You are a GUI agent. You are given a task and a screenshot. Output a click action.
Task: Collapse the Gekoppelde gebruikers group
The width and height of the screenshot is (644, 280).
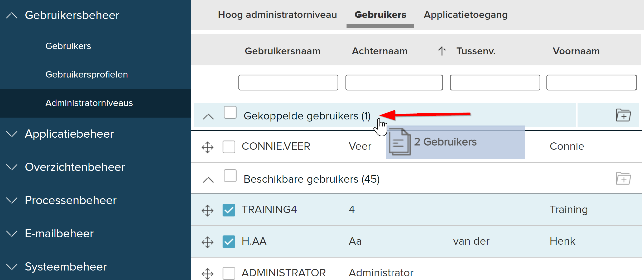coord(208,117)
